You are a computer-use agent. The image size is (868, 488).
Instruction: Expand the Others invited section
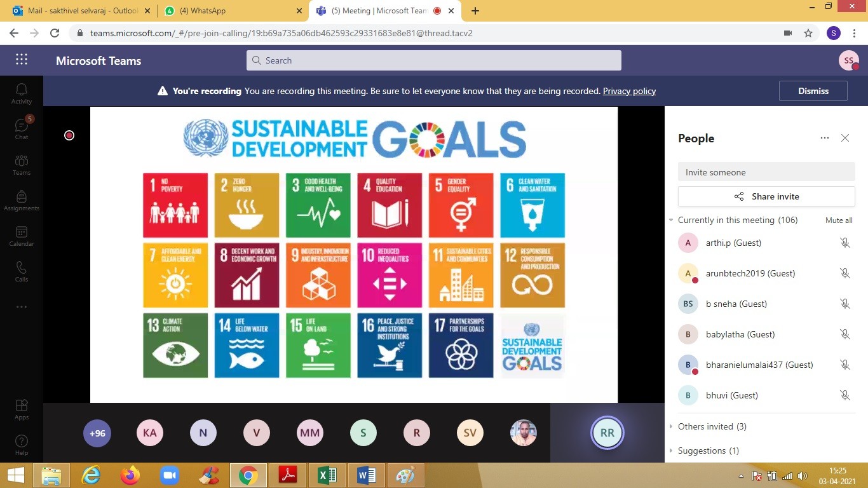click(671, 426)
